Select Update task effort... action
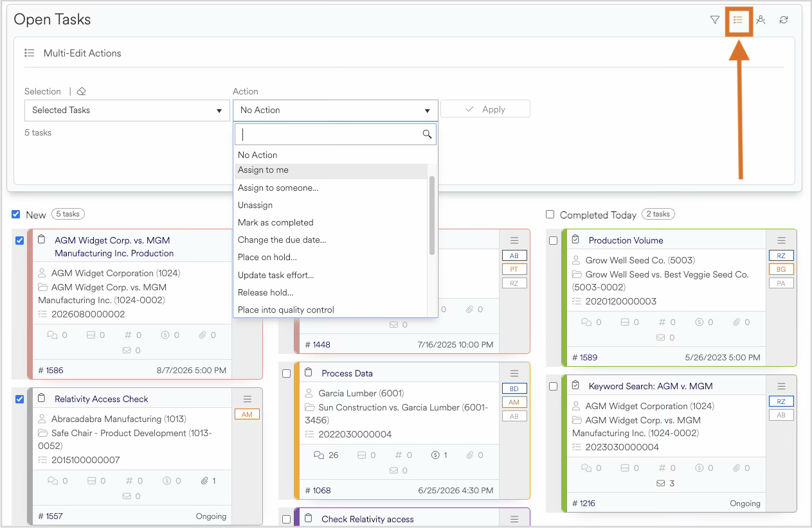Viewport: 812px width, 528px height. coord(331,276)
